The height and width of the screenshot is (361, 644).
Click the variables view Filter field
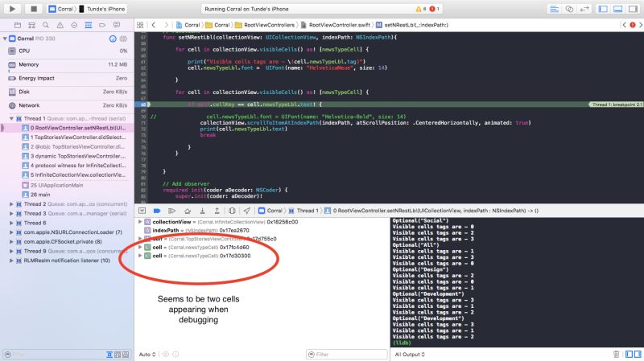(x=347, y=355)
